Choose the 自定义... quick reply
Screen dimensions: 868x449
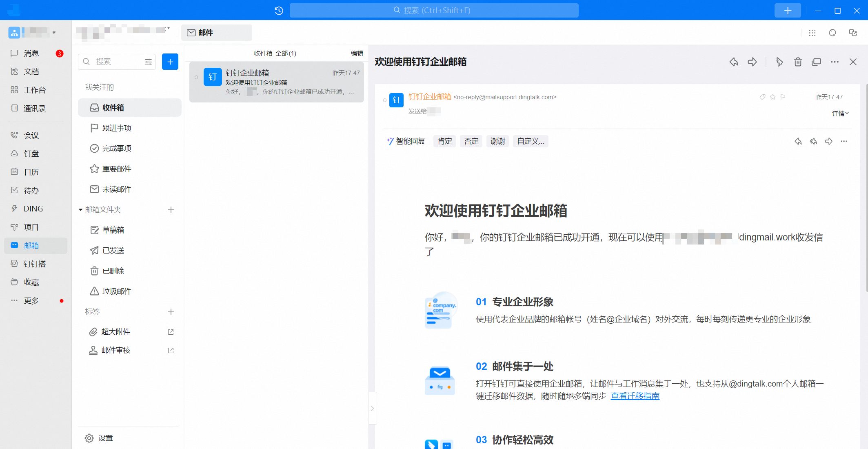point(531,141)
